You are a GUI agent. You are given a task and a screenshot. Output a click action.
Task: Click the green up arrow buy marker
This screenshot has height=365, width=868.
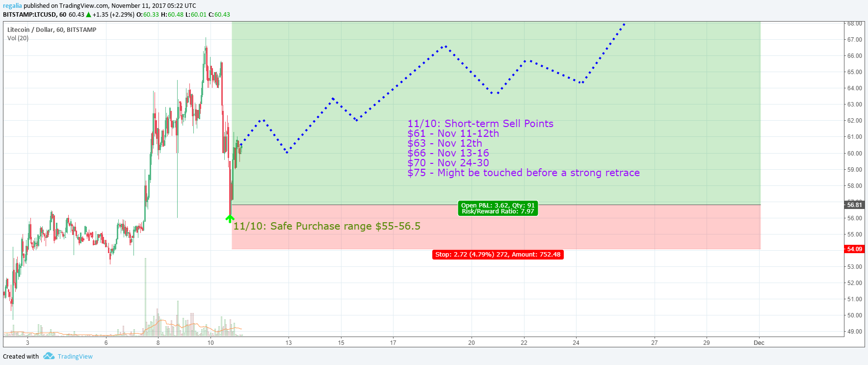click(229, 219)
